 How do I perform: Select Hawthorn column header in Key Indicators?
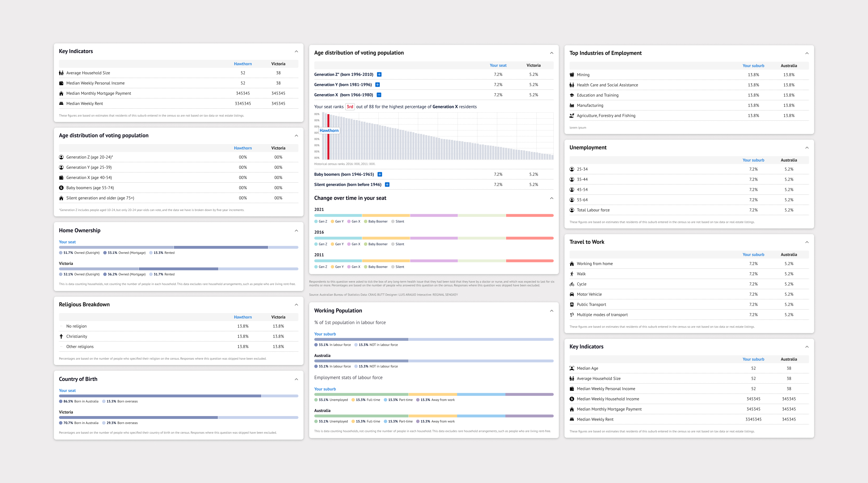click(x=243, y=64)
